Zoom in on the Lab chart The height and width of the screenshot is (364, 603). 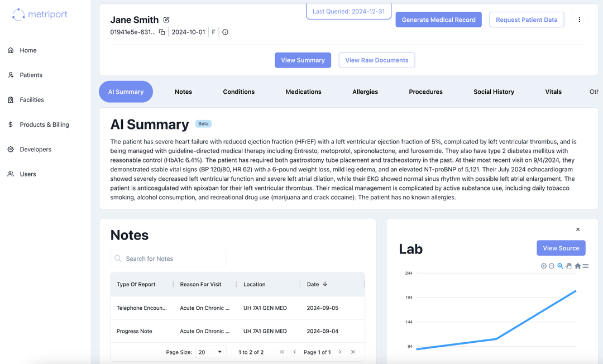[x=543, y=266]
